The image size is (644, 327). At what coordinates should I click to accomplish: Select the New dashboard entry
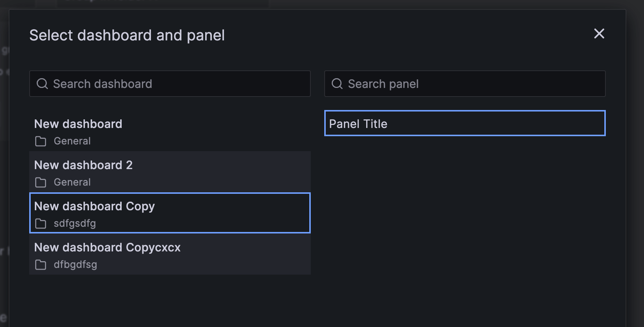(x=170, y=131)
